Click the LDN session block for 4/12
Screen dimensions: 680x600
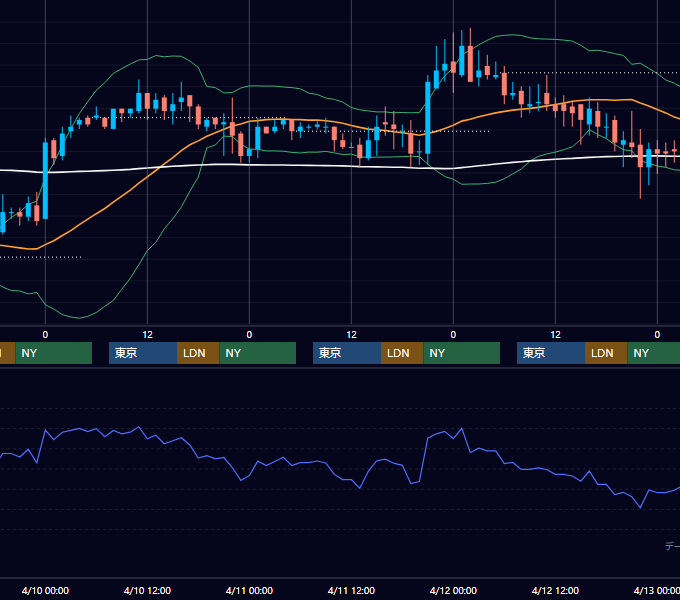point(606,353)
